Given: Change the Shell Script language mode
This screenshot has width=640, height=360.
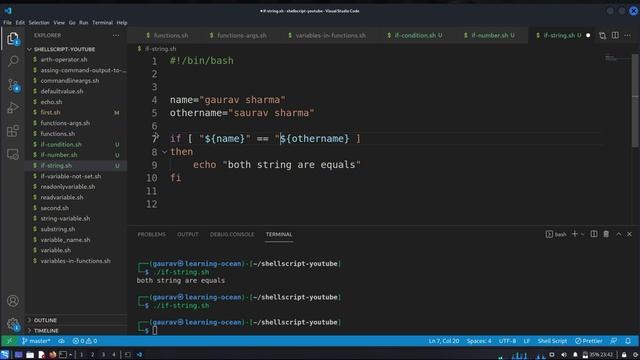Looking at the screenshot, I should (x=552, y=341).
